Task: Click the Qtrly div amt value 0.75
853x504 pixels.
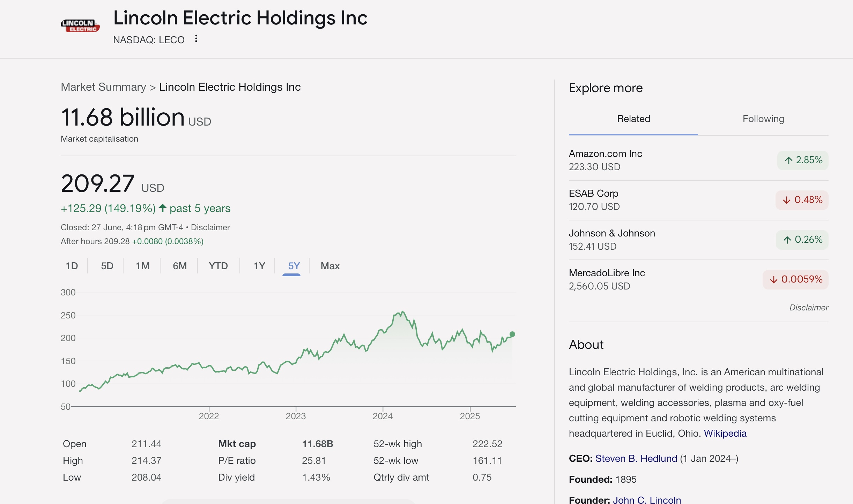Action: pyautogui.click(x=482, y=477)
